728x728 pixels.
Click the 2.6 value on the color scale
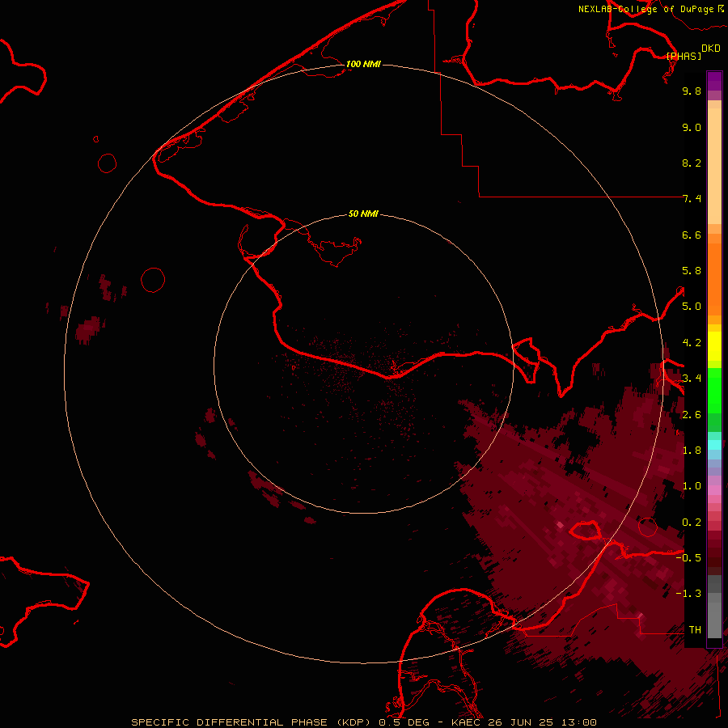tap(692, 415)
